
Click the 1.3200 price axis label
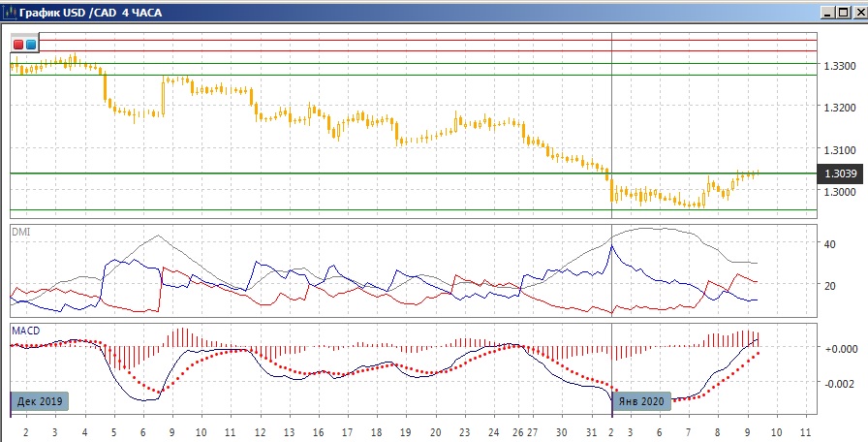click(x=838, y=108)
